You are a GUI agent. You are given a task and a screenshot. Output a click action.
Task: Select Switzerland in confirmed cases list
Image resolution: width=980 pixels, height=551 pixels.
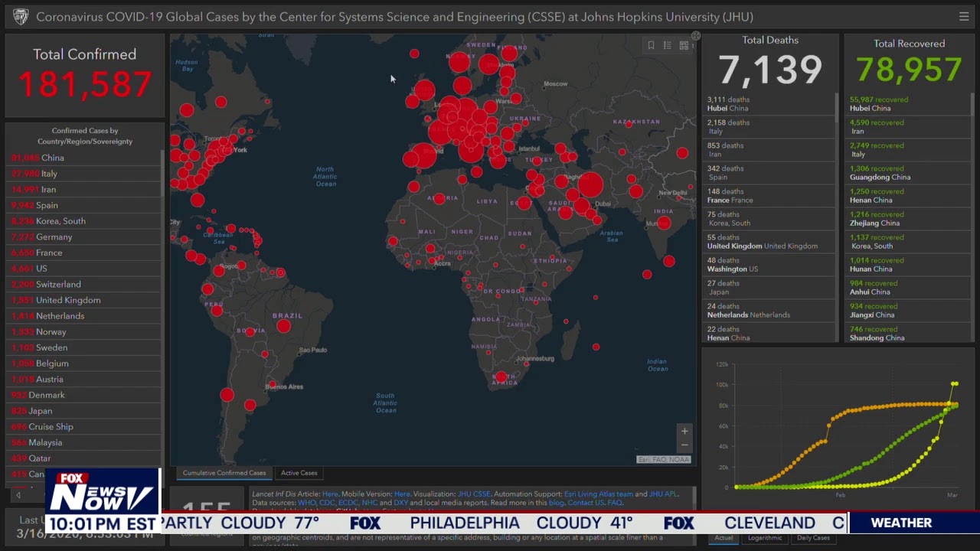coord(84,285)
